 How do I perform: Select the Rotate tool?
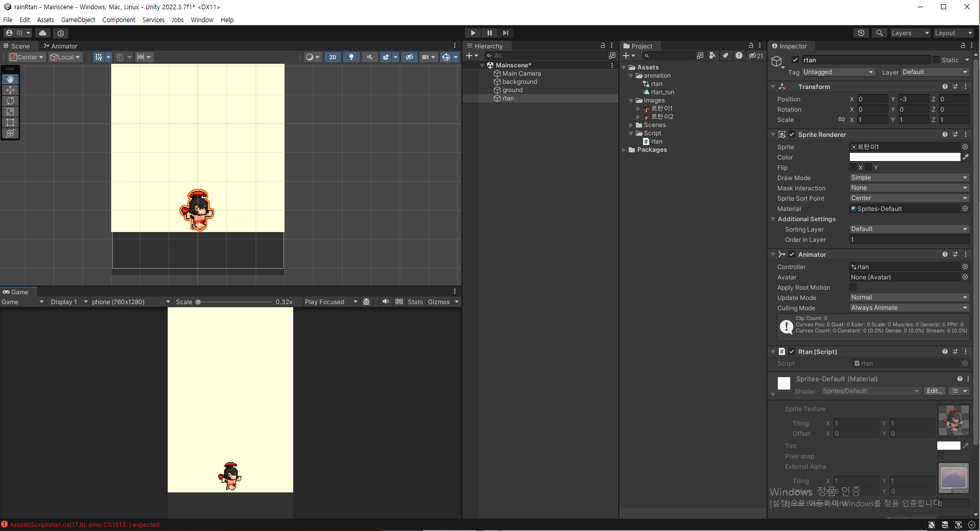pos(10,101)
